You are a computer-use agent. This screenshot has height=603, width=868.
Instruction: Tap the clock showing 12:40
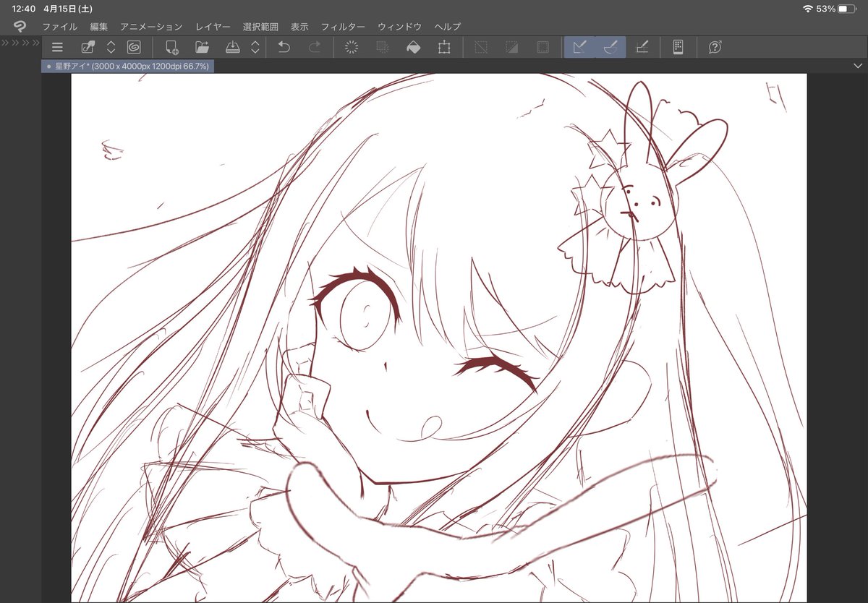(x=23, y=9)
